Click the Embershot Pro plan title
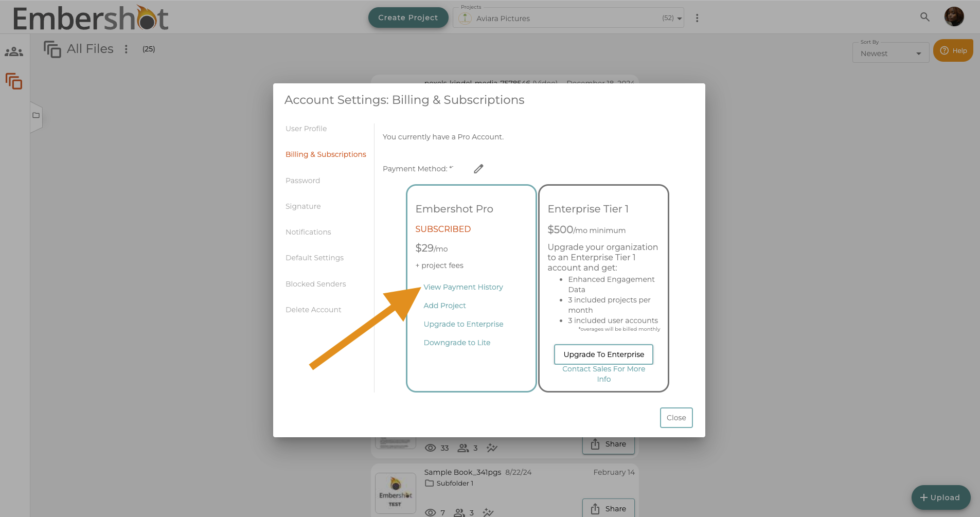This screenshot has width=980, height=517. [454, 209]
